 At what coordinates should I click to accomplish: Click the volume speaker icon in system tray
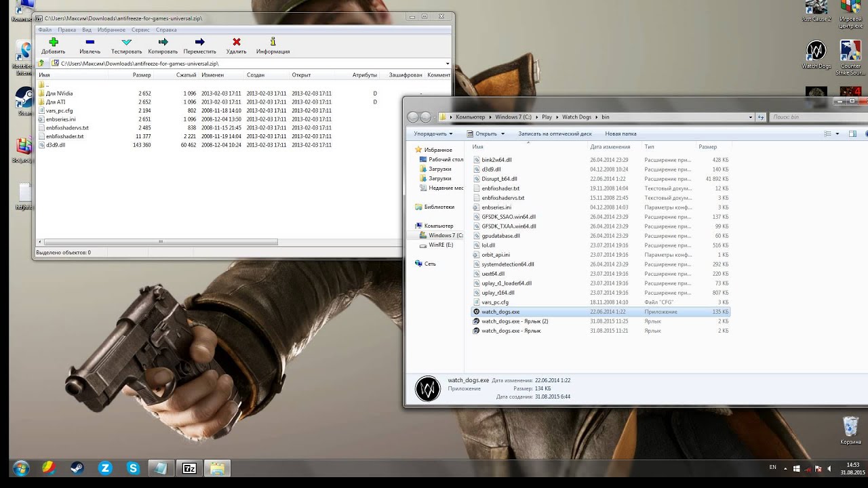829,468
